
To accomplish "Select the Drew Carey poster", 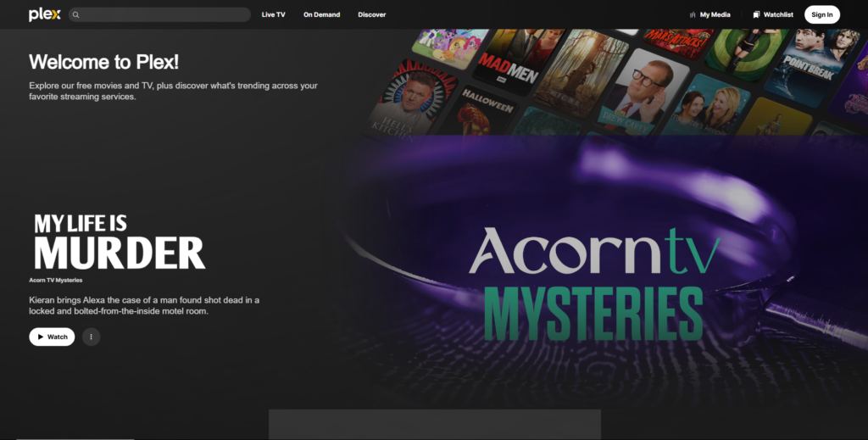I will coord(645,92).
